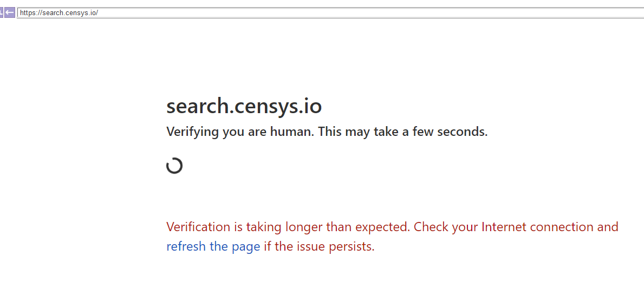Click the word 'connection' in the red warning
The image size is (644, 288).
(x=561, y=227)
